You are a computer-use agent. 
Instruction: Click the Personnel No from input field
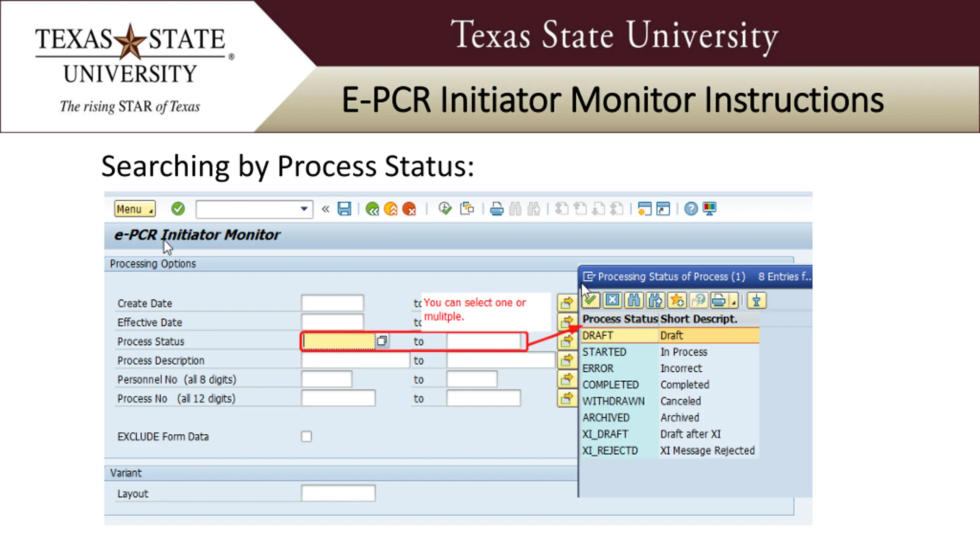click(x=327, y=379)
